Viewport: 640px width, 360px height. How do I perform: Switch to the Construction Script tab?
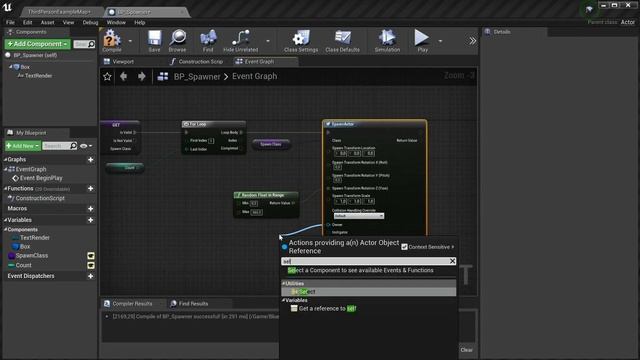tap(196, 61)
